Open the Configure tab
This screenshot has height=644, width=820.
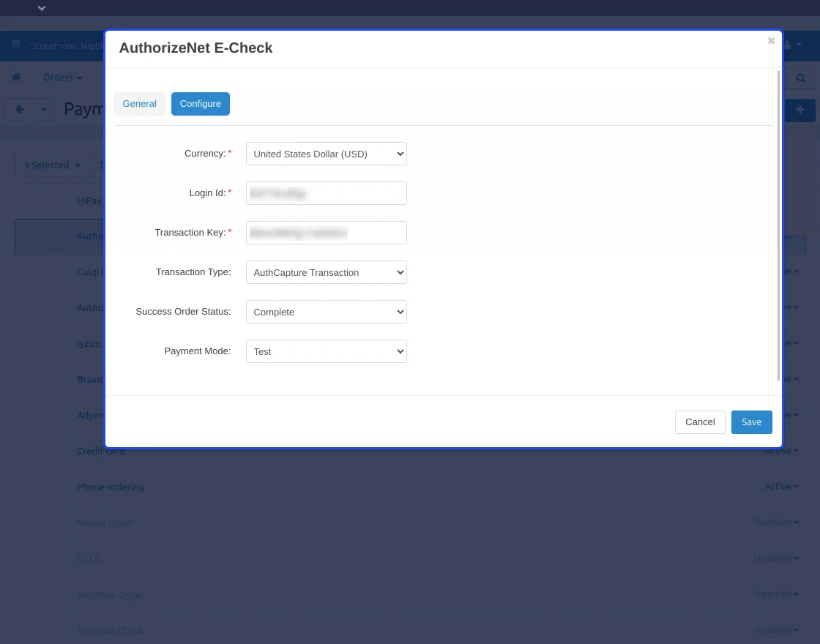click(201, 103)
